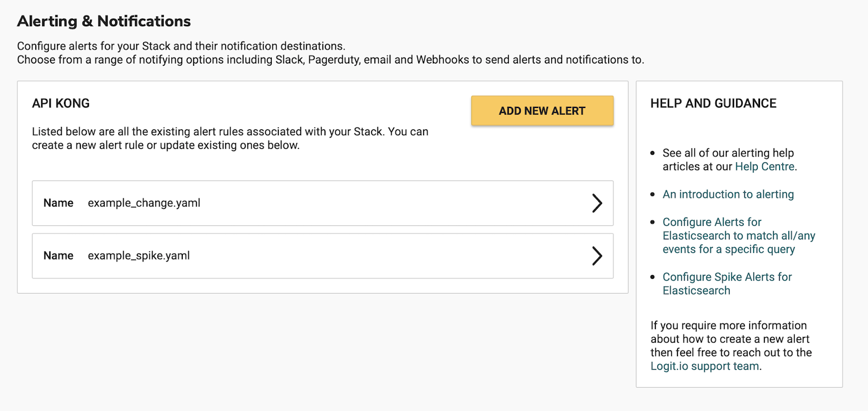
Task: Expand the example_change.yaml alert chevron
Action: 597,203
